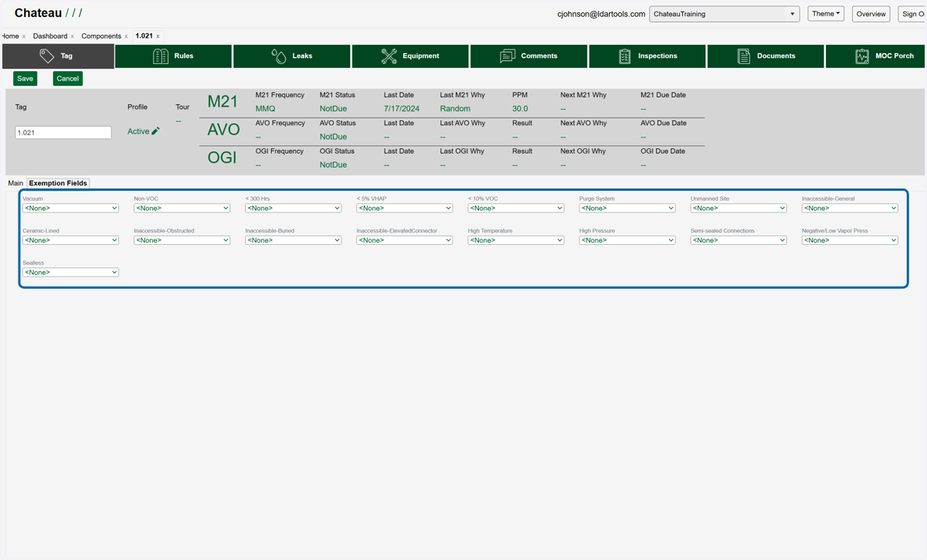Screen dimensions: 927x560
Task: Open the Theme dropdown menu
Action: click(x=826, y=14)
